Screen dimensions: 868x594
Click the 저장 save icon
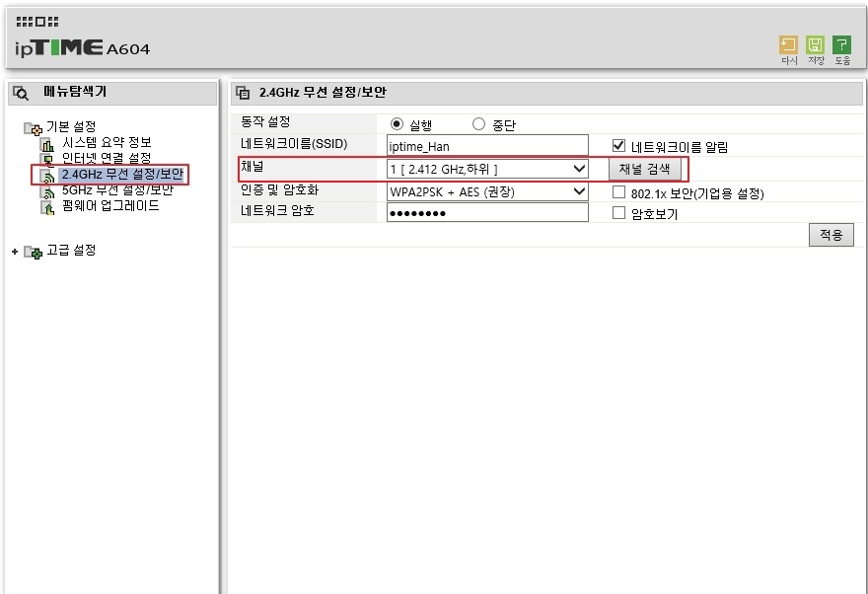click(815, 44)
